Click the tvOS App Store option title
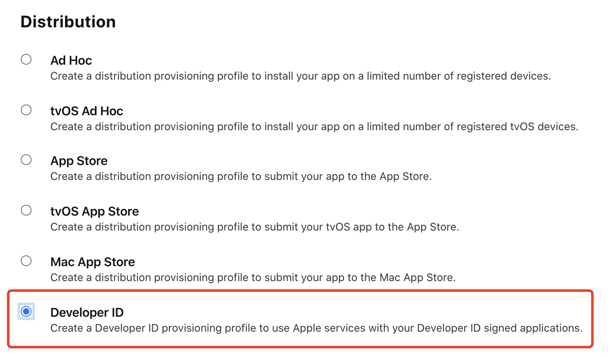The image size is (615, 364). click(95, 212)
